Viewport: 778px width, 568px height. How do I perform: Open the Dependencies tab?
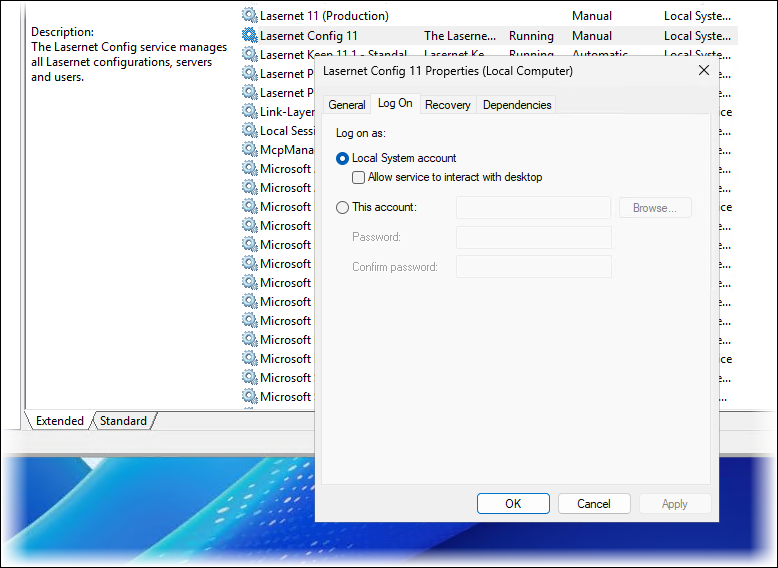point(517,105)
